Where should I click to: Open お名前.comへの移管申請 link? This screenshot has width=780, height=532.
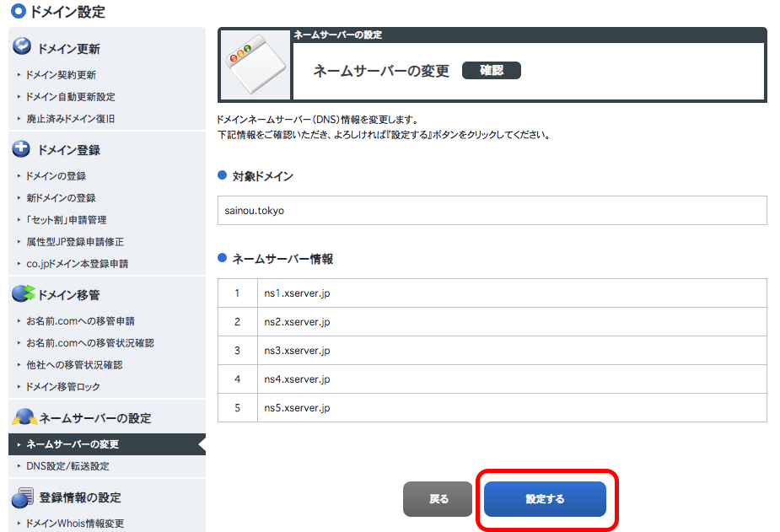pyautogui.click(x=80, y=321)
